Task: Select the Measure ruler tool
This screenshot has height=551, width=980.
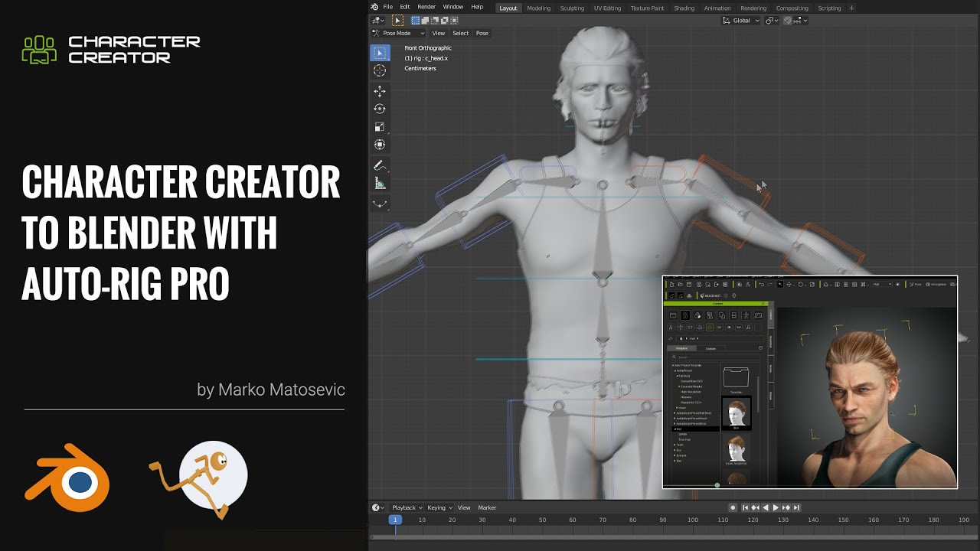Action: point(380,183)
